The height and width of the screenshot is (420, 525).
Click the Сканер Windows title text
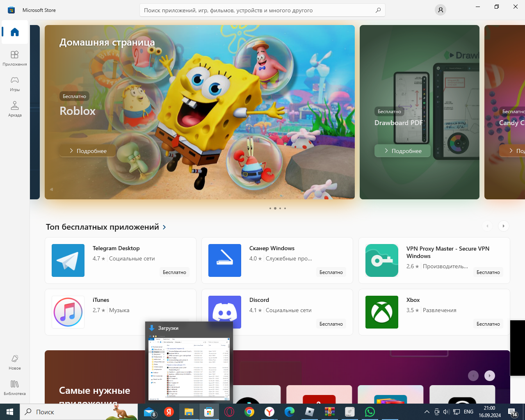coord(272,248)
